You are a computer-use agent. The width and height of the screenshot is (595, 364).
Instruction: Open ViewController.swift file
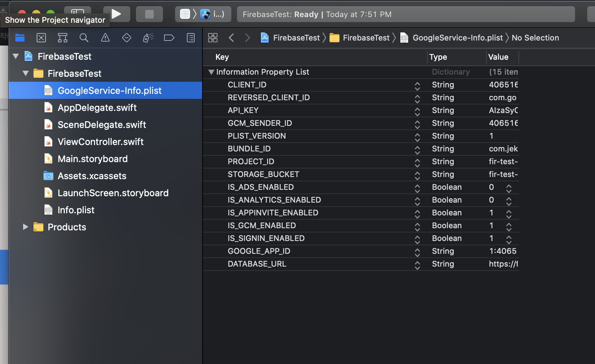105,141
